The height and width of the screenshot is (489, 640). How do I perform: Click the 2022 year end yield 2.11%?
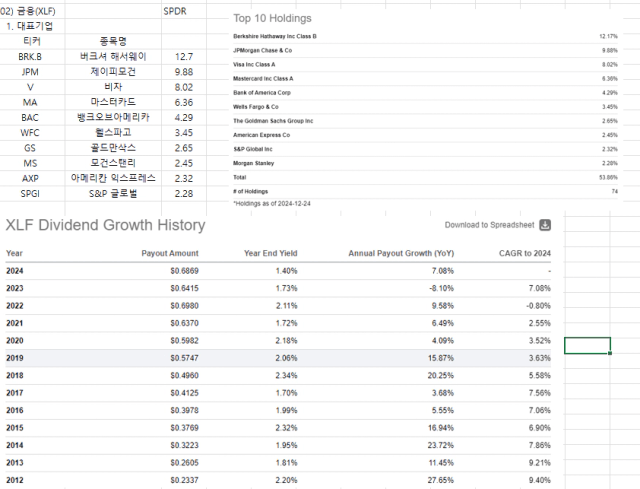286,306
